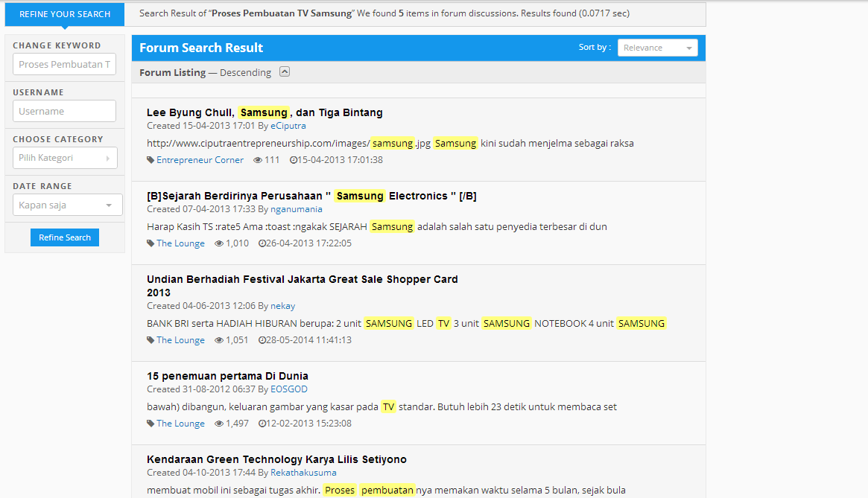Image resolution: width=868 pixels, height=498 pixels.
Task: Open thread Kendaraan Green Technology Karya Lilis Setiyono
Action: pos(276,459)
